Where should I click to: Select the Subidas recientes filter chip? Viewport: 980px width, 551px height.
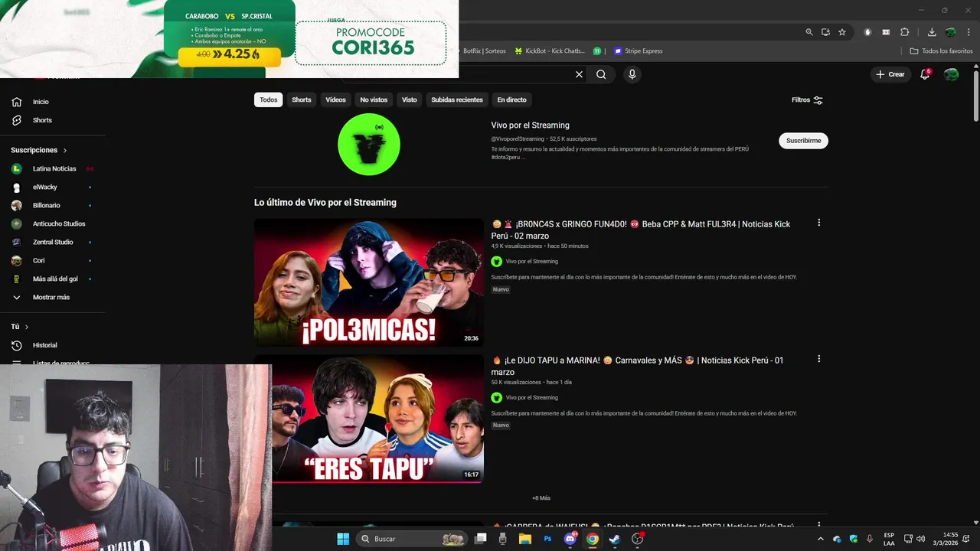click(x=457, y=99)
